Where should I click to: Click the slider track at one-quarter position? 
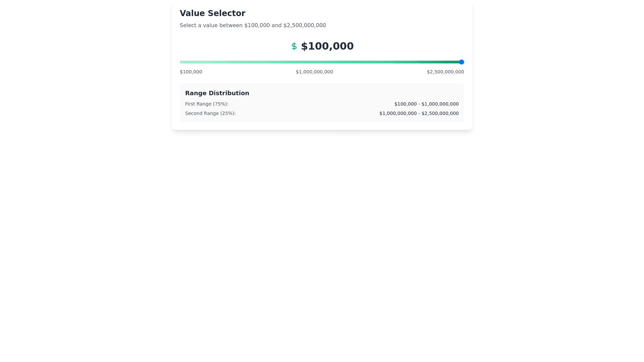251,62
